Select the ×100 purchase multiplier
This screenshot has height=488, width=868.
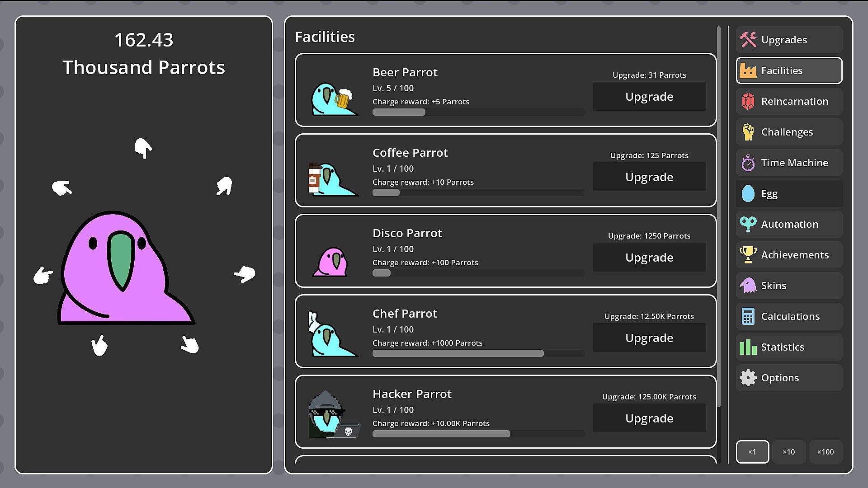tap(826, 452)
